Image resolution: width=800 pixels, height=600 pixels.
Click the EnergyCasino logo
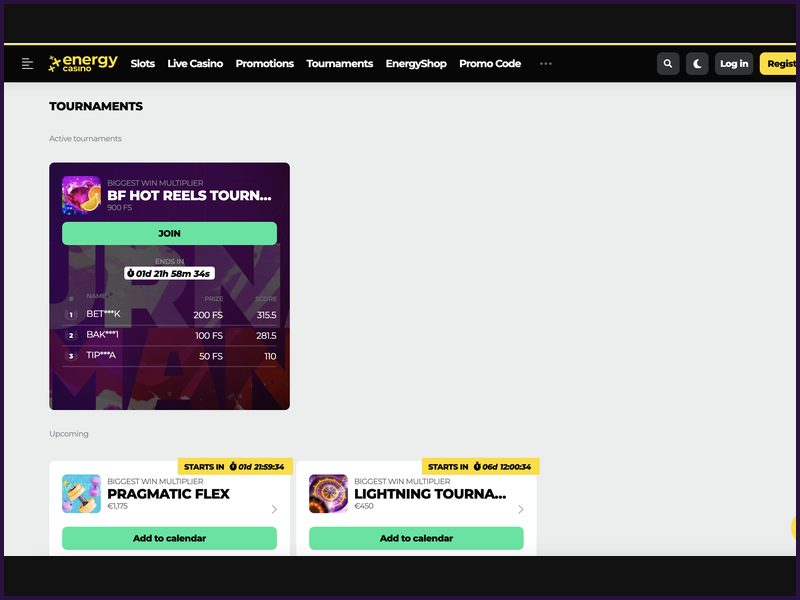pos(84,64)
